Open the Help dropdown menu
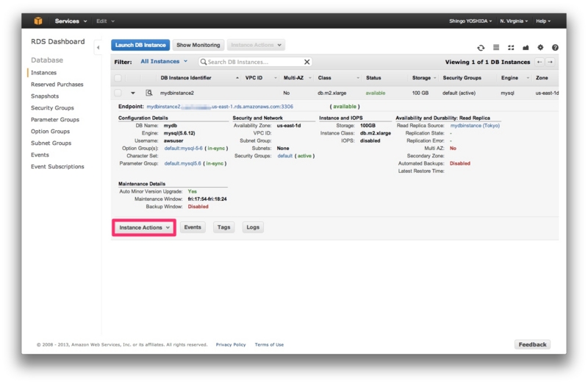Screen dimensions: 588x384 543,21
